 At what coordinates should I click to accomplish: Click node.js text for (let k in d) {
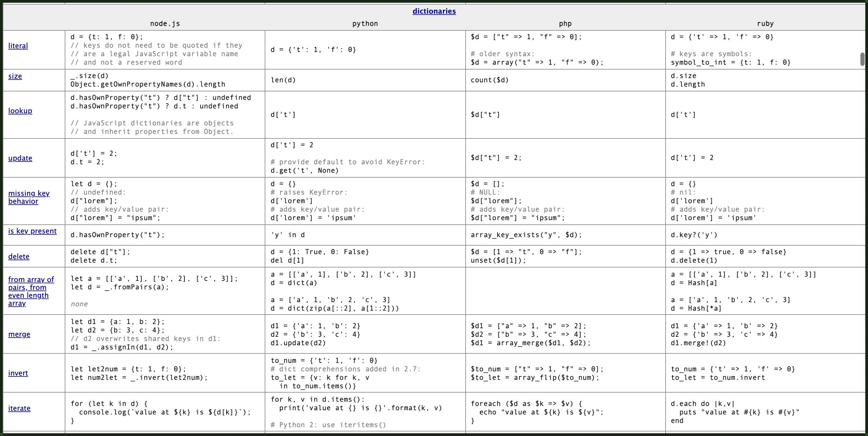109,404
